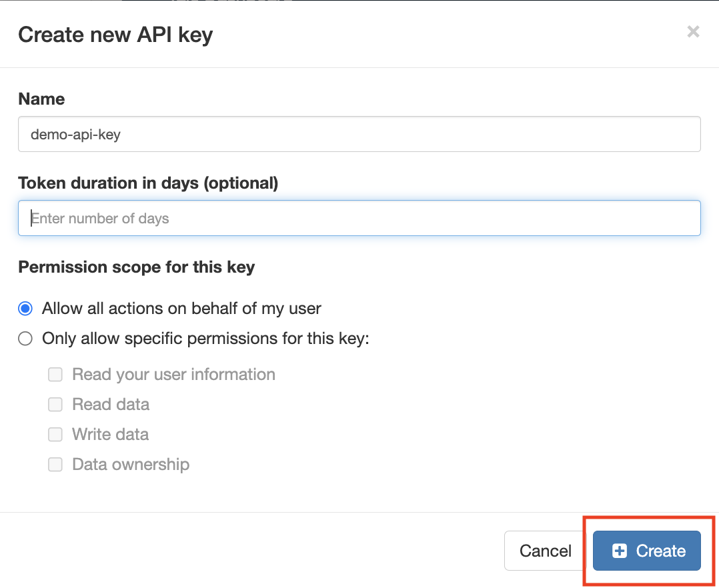Click the Create new API key title

click(x=115, y=35)
